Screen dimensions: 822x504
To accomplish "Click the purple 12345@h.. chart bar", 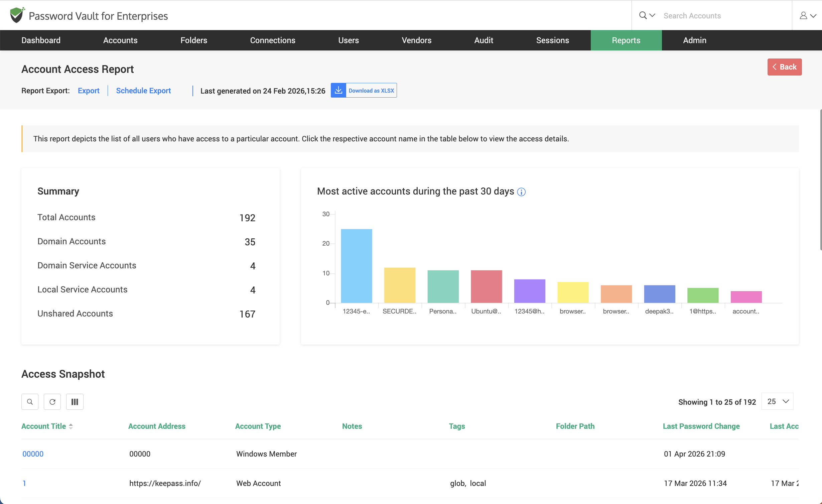I will (530, 291).
